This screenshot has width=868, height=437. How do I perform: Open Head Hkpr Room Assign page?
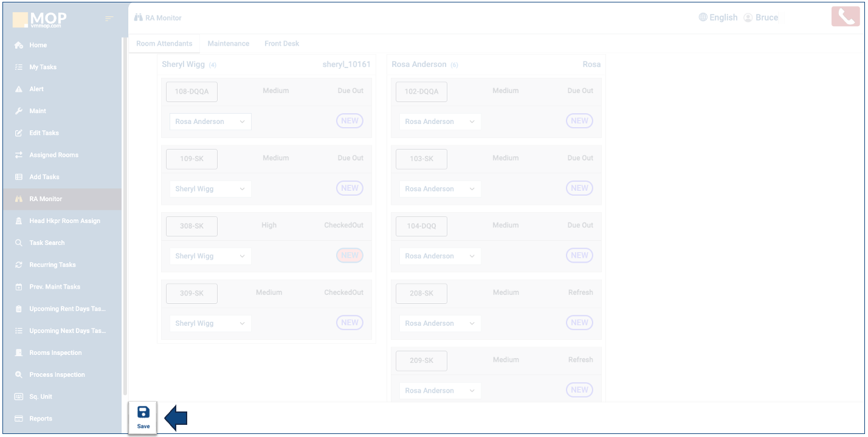(x=64, y=221)
